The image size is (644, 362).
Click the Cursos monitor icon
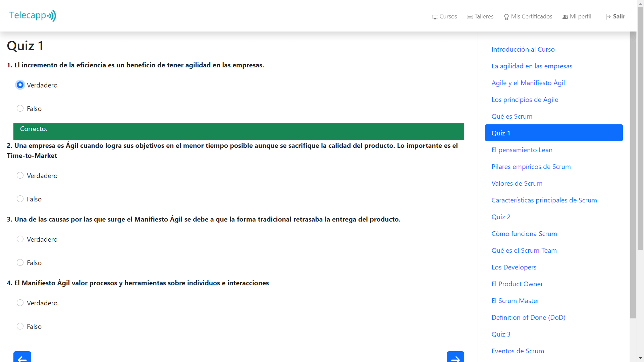coord(435,17)
